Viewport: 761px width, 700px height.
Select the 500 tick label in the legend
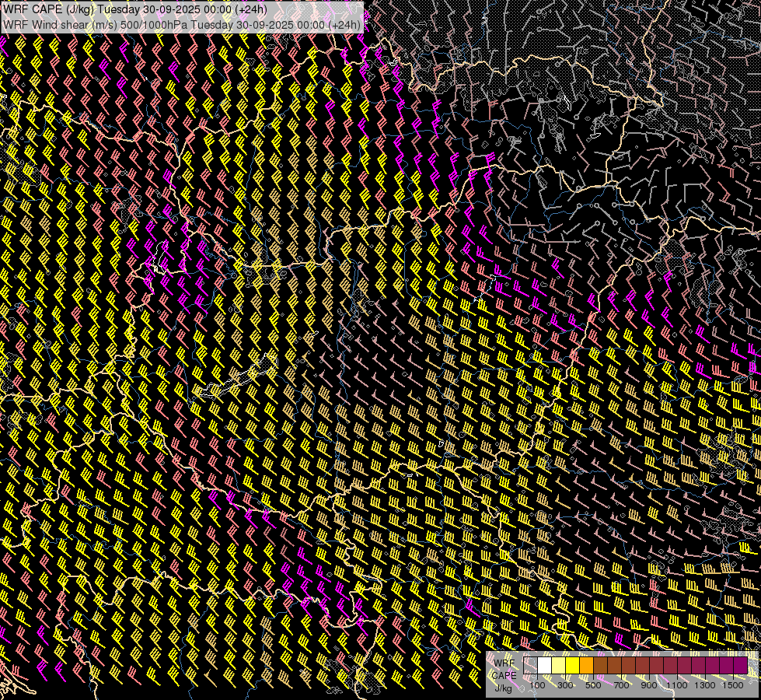(593, 685)
